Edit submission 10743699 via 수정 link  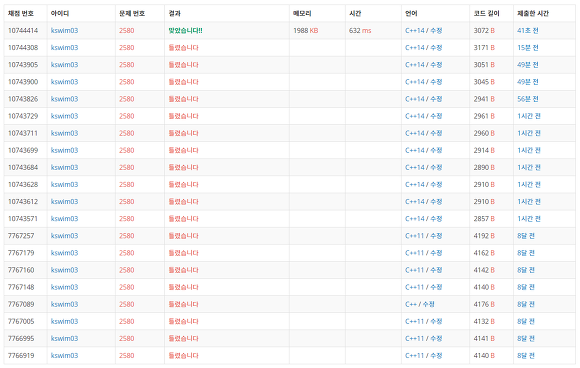(x=436, y=150)
